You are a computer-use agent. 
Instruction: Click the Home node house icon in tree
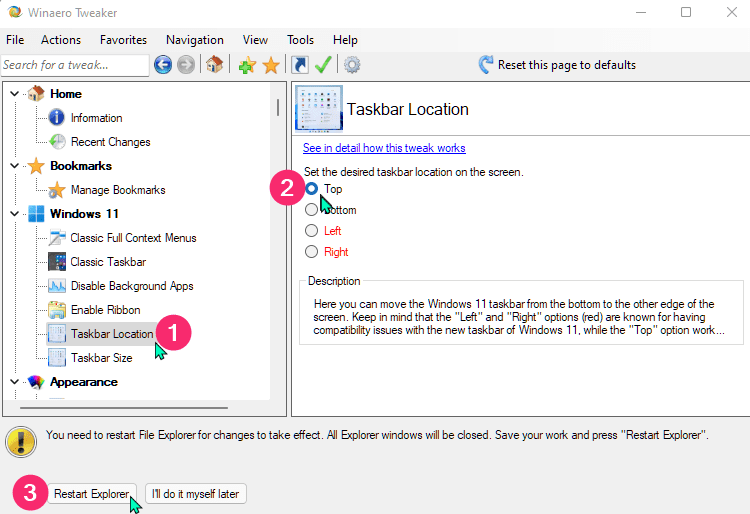[x=36, y=94]
